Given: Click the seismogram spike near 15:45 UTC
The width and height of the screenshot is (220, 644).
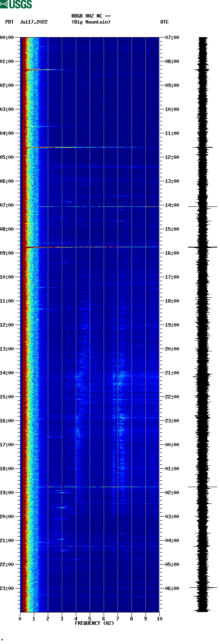Looking at the screenshot, I should pos(202,247).
